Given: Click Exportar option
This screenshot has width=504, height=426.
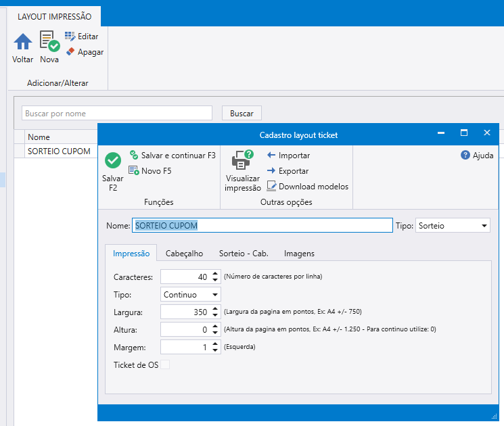Looking at the screenshot, I should [288, 171].
